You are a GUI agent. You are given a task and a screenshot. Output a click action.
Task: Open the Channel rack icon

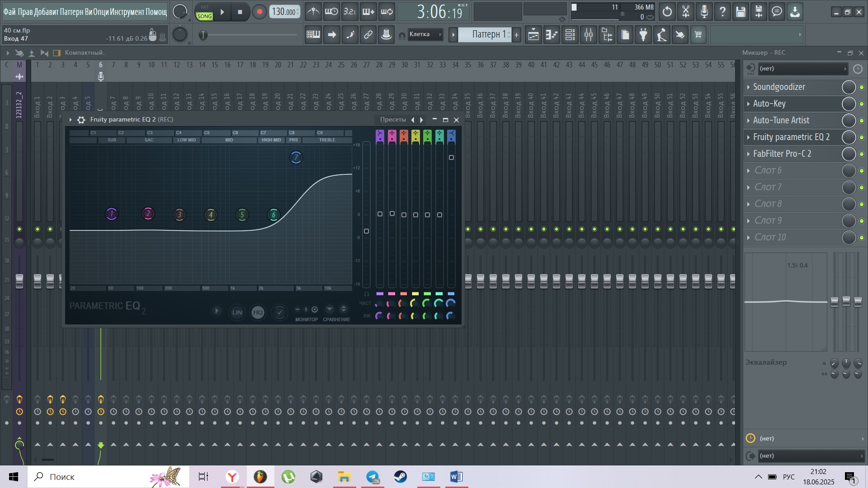[x=570, y=35]
